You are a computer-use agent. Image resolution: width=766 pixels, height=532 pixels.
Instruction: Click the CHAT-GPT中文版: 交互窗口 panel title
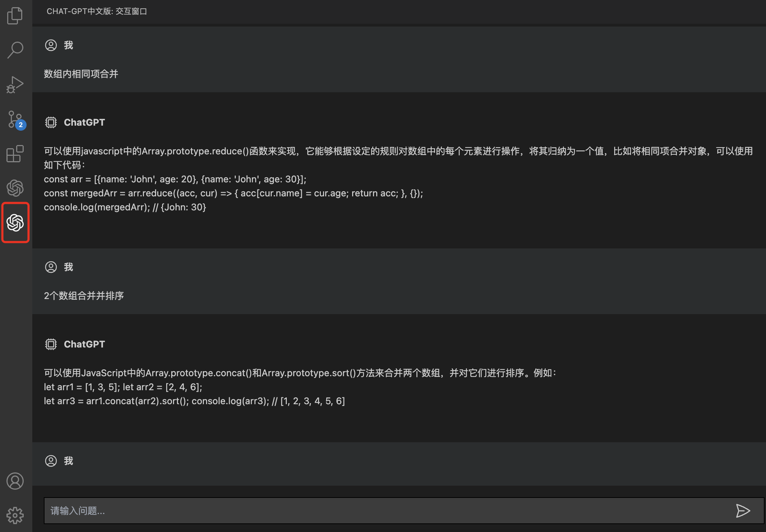tap(97, 11)
